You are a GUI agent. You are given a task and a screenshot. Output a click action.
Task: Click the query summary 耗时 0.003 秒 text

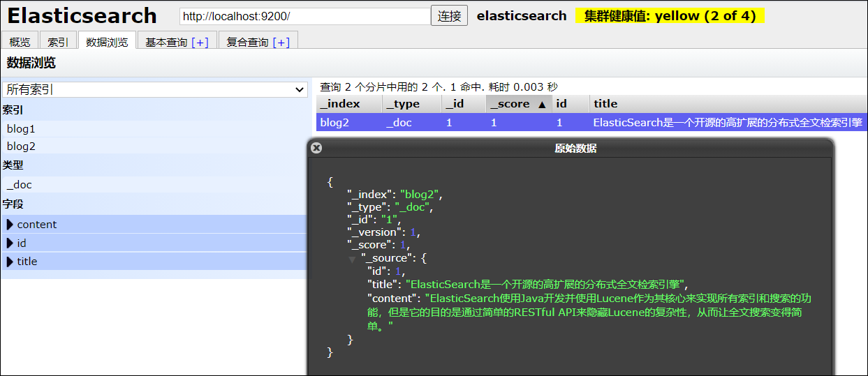[x=523, y=87]
